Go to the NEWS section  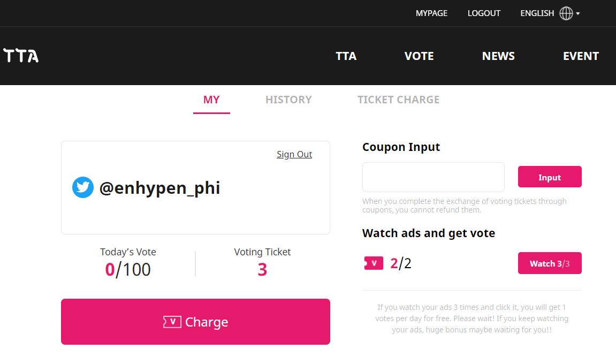(498, 56)
